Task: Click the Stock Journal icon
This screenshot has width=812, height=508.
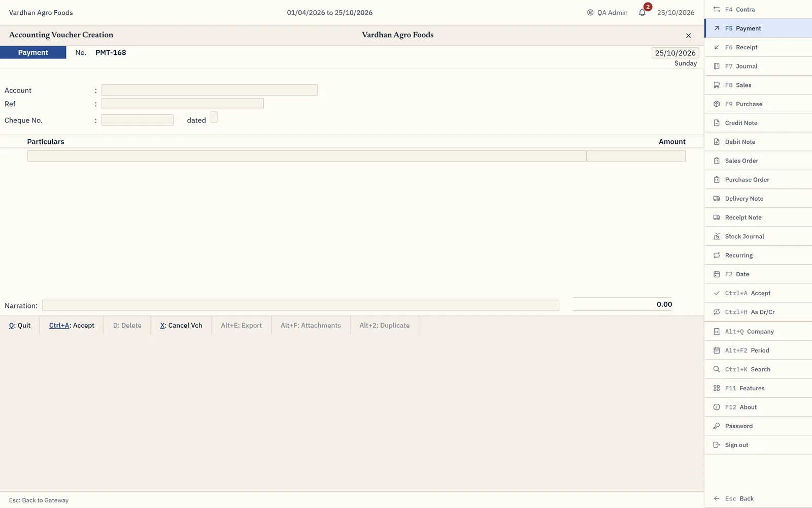Action: [x=717, y=237]
